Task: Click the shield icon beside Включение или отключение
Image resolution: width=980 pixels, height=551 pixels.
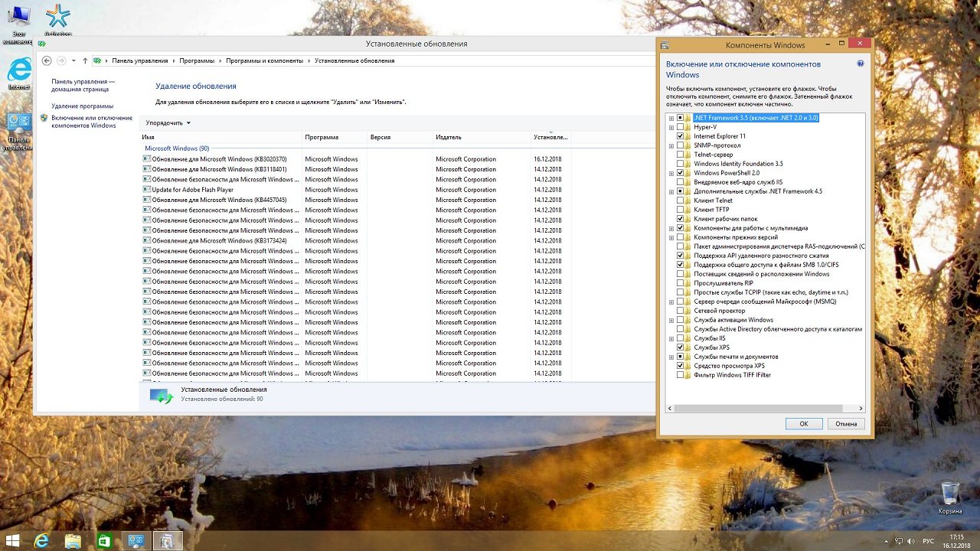Action: pyautogui.click(x=44, y=118)
